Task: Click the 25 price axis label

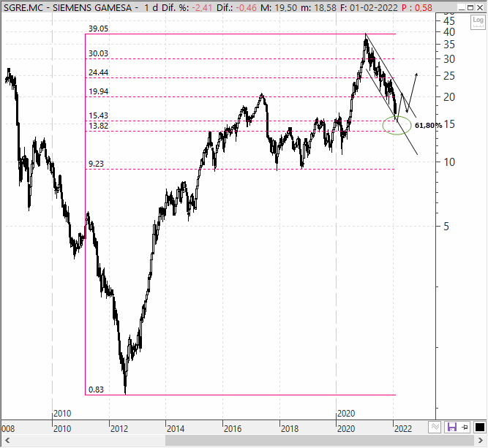Action: click(449, 76)
